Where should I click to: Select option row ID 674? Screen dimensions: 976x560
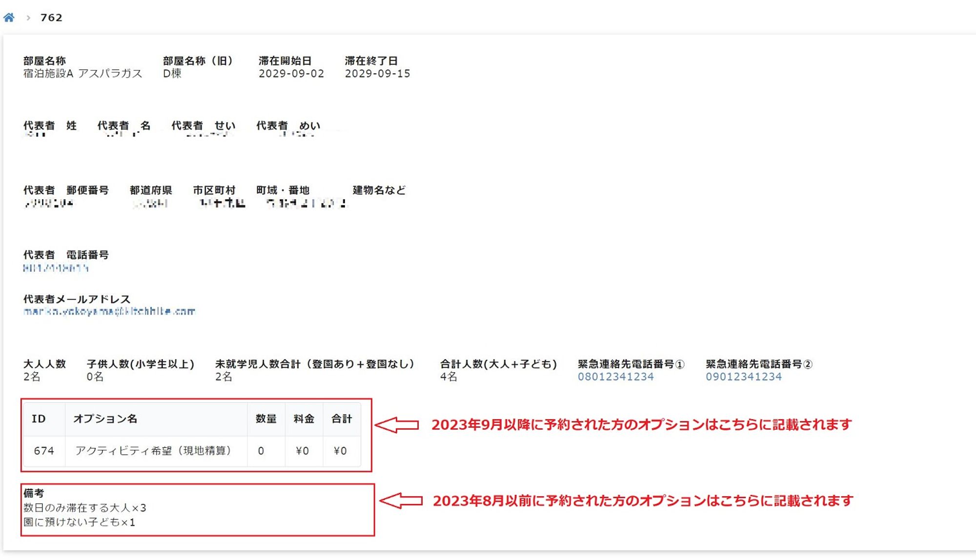(44, 451)
